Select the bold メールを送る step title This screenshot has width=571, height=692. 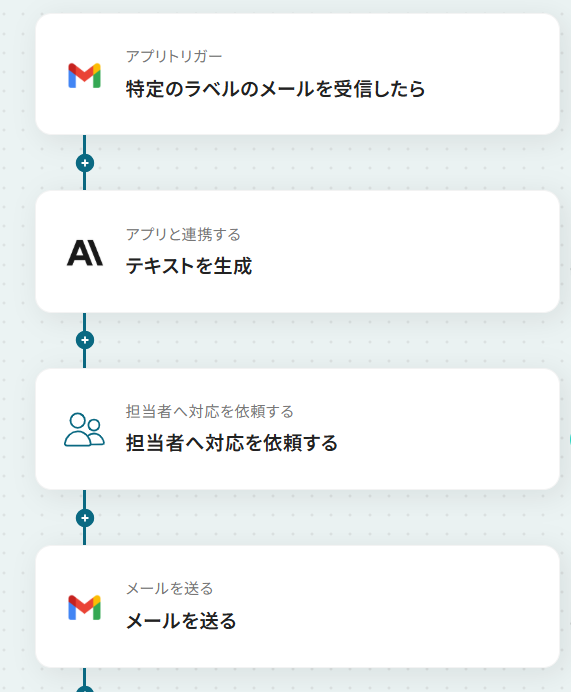coord(181,621)
